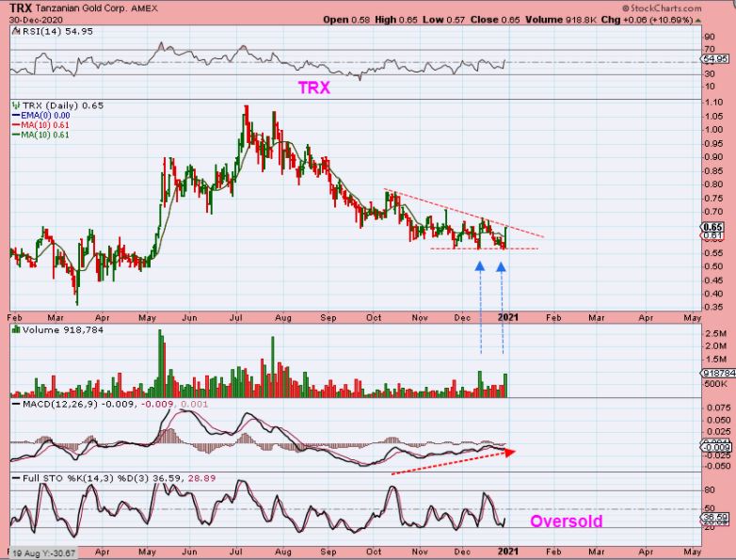This screenshot has height=560, width=736.
Task: Click the RSI(14) 54.95 panel label
Action: coord(57,31)
